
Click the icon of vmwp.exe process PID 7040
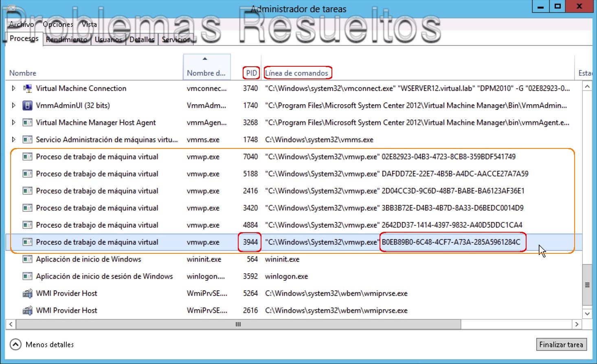(27, 157)
